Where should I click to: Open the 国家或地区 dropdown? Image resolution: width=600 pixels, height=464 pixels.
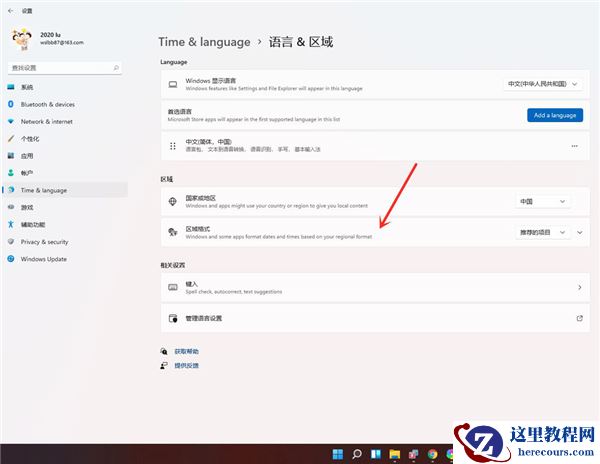(x=543, y=201)
